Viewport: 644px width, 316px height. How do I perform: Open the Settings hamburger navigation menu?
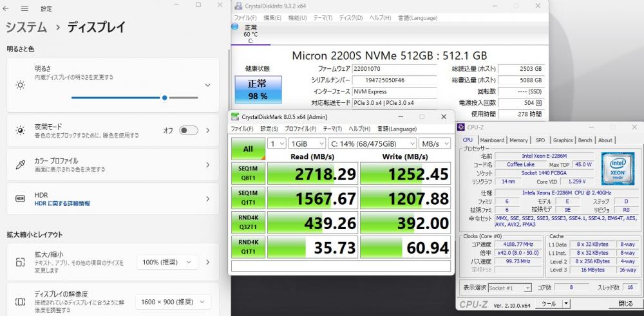(x=24, y=8)
